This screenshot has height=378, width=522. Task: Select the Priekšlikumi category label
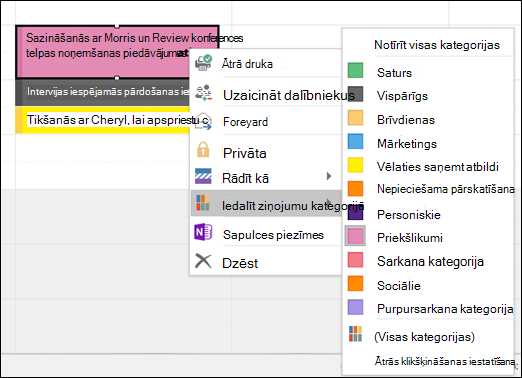(410, 238)
